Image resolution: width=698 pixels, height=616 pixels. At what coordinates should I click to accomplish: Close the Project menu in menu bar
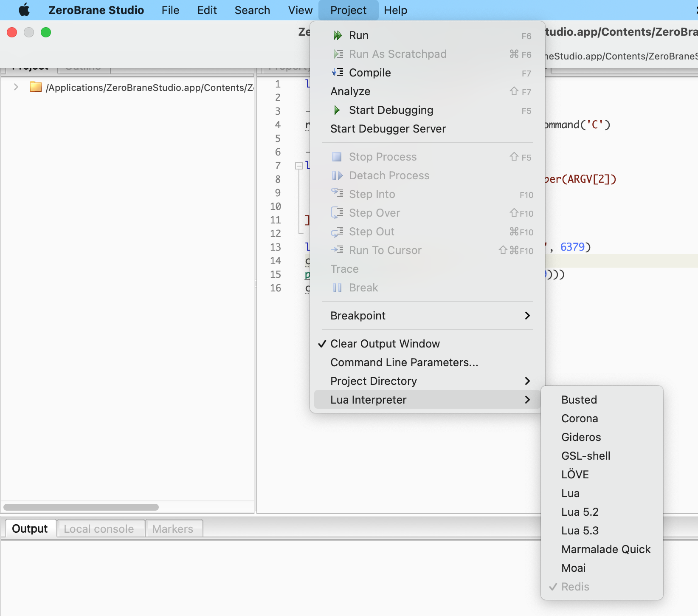click(348, 10)
